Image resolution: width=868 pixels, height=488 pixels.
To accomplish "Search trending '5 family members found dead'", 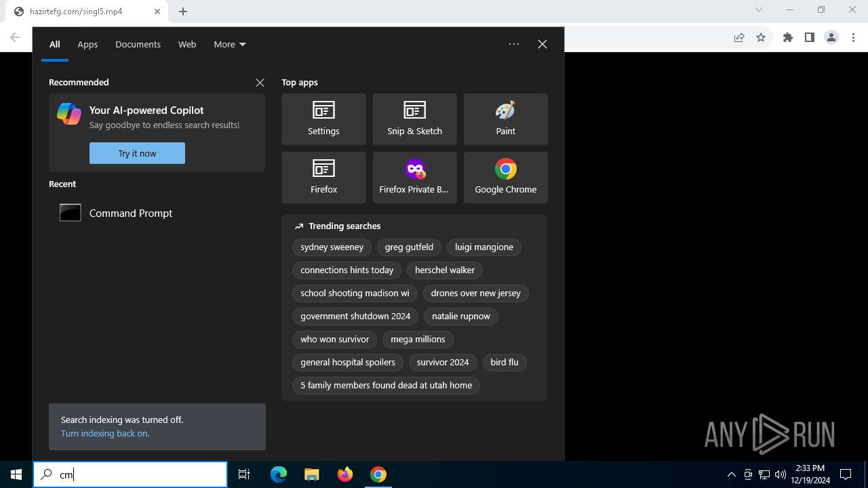I will tap(387, 386).
